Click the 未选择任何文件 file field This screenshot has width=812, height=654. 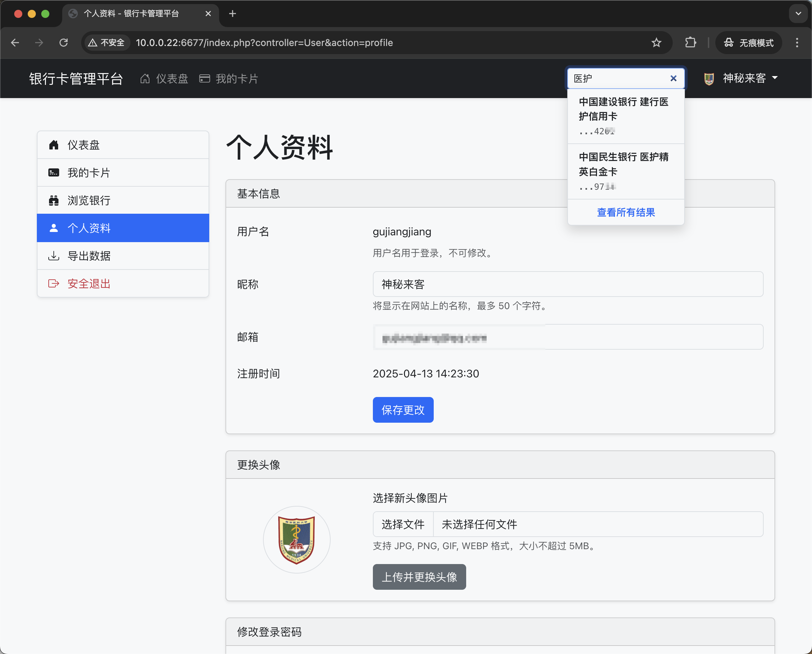[598, 524]
